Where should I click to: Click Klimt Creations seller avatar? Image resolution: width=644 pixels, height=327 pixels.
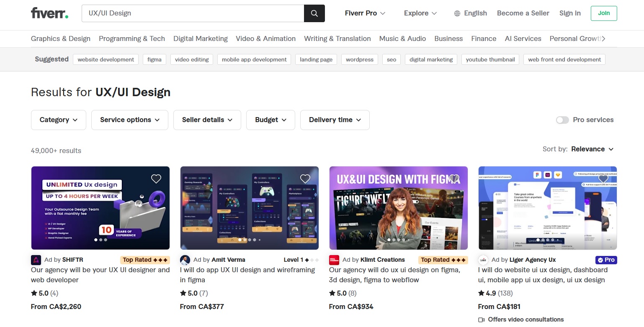tap(334, 260)
